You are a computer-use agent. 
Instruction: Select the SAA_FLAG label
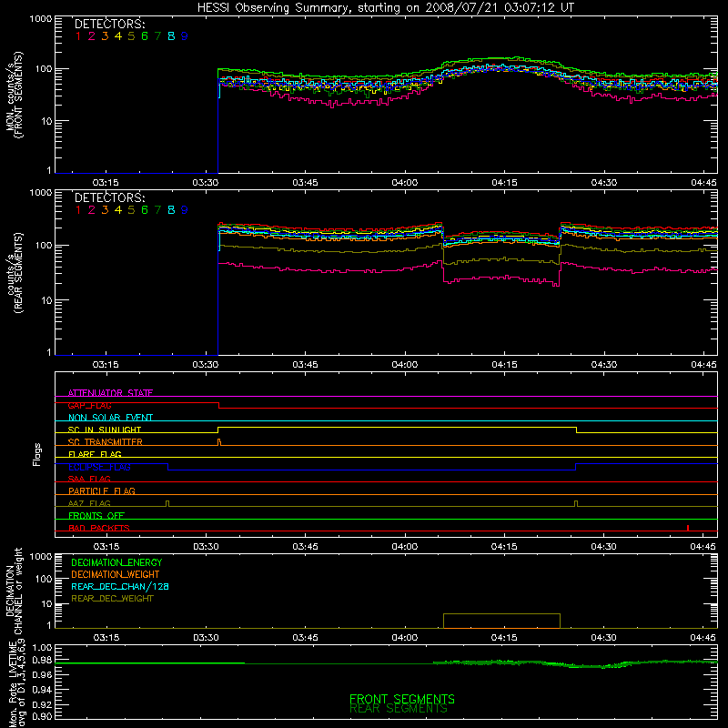89,479
